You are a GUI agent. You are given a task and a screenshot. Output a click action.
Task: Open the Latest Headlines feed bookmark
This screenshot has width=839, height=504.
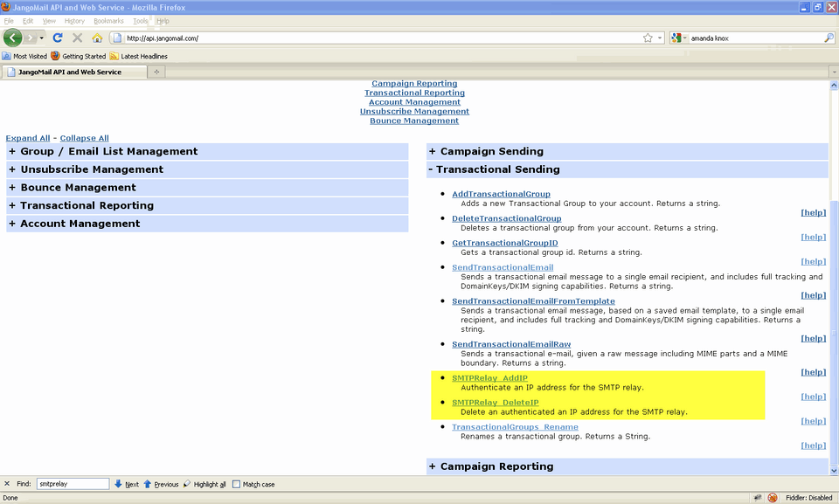(139, 56)
